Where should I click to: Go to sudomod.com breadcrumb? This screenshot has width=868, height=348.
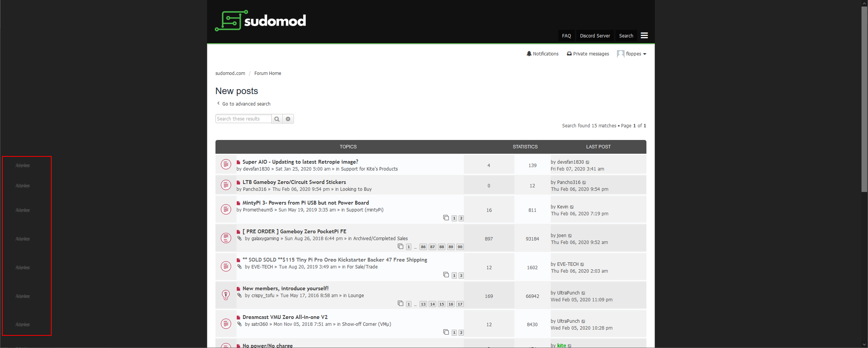tap(230, 73)
